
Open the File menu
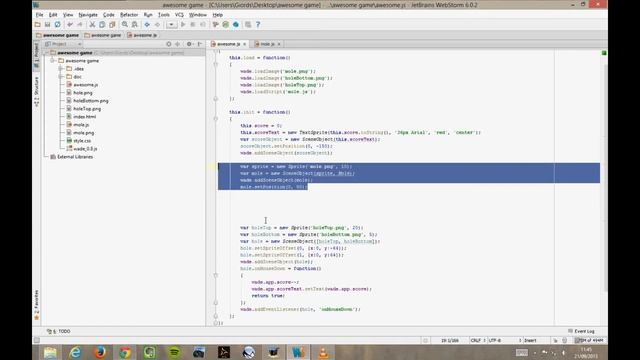(40, 15)
